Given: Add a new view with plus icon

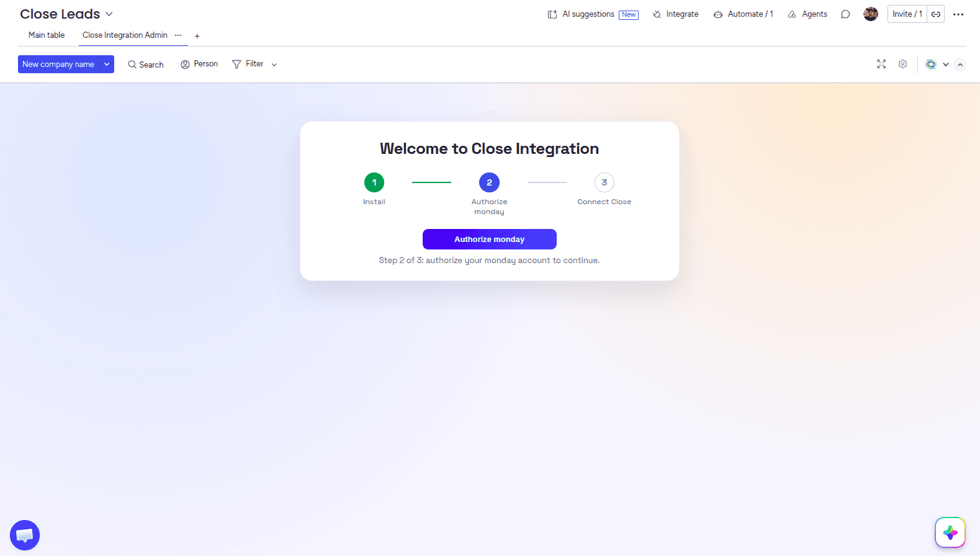Looking at the screenshot, I should (197, 36).
